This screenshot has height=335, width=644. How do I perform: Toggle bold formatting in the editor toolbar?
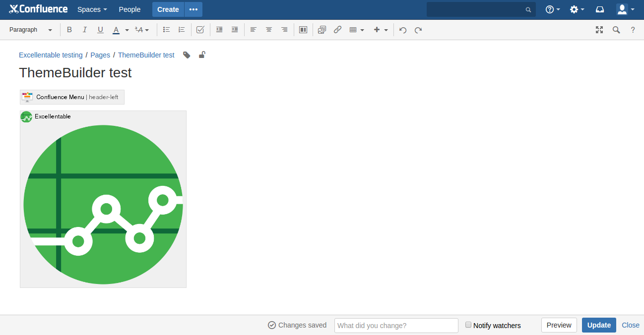click(69, 30)
